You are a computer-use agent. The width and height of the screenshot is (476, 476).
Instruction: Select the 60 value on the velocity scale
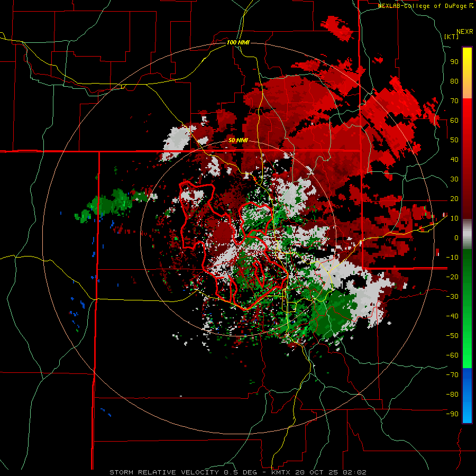point(454,120)
